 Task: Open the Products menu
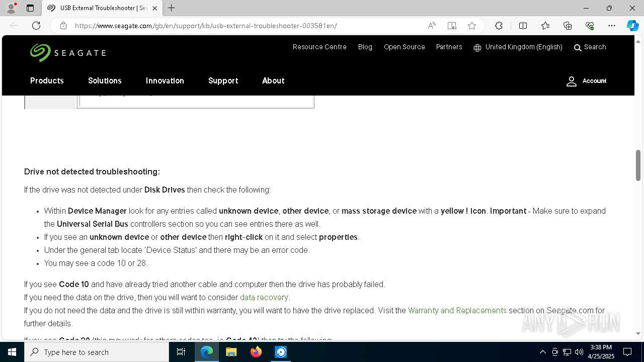(x=47, y=81)
